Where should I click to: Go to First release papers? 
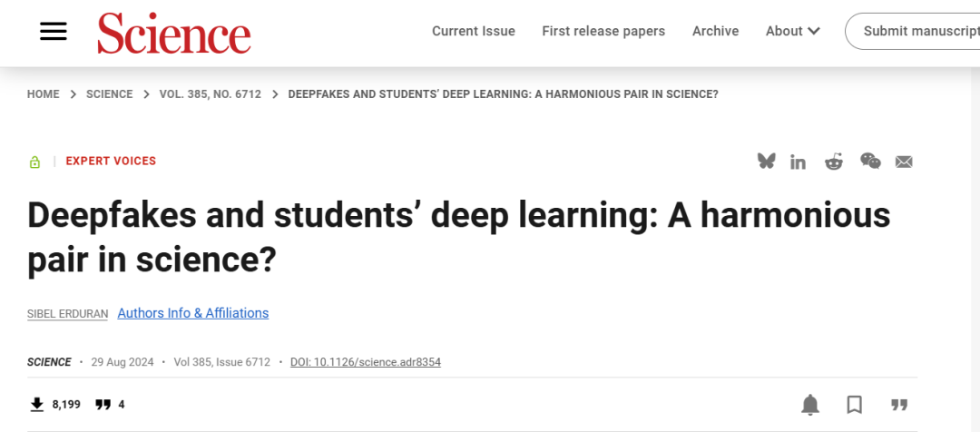click(603, 31)
